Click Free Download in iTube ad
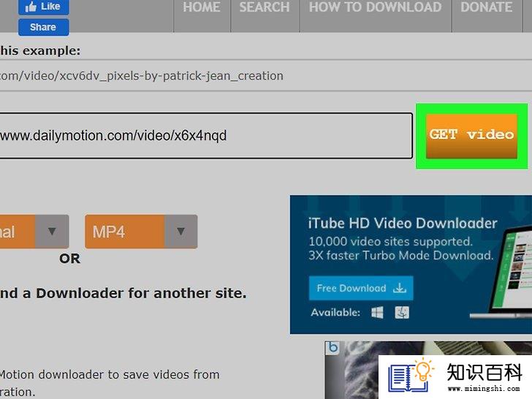532x399 pixels. [361, 288]
